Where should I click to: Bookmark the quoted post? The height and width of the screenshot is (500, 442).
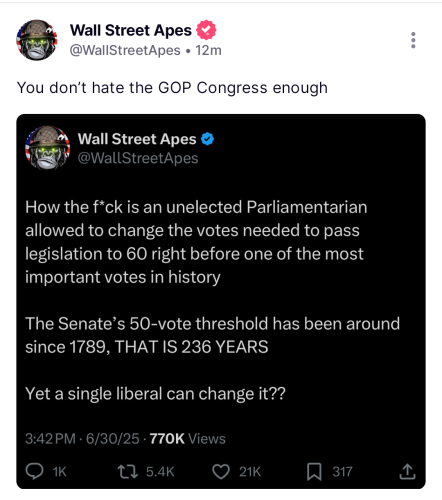coord(314,472)
